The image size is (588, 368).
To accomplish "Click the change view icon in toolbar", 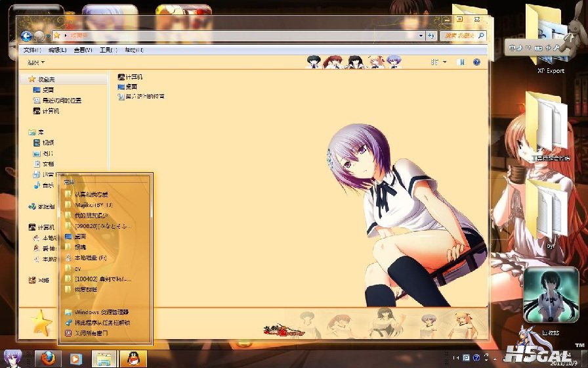I will pos(434,62).
